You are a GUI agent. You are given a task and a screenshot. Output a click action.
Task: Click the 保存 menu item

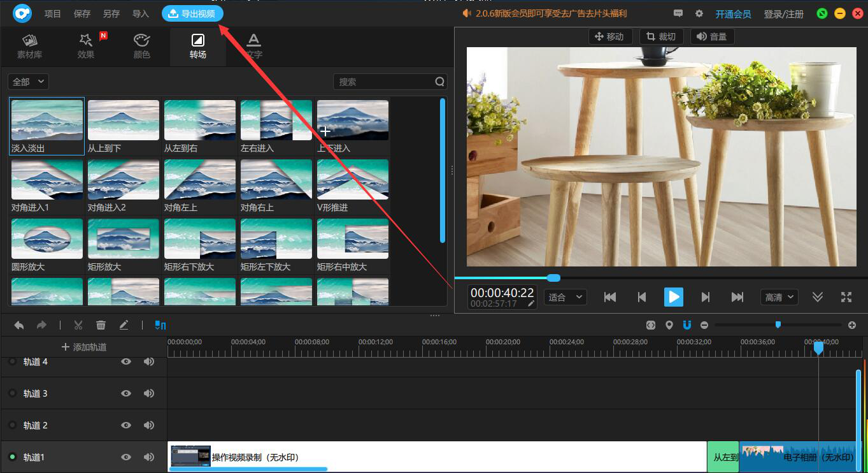82,13
